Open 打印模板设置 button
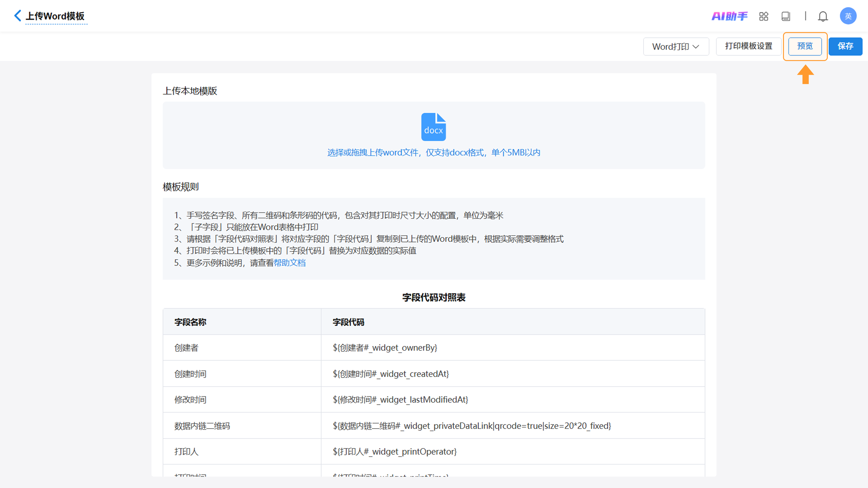Screen dimensions: 868x488 (748, 46)
